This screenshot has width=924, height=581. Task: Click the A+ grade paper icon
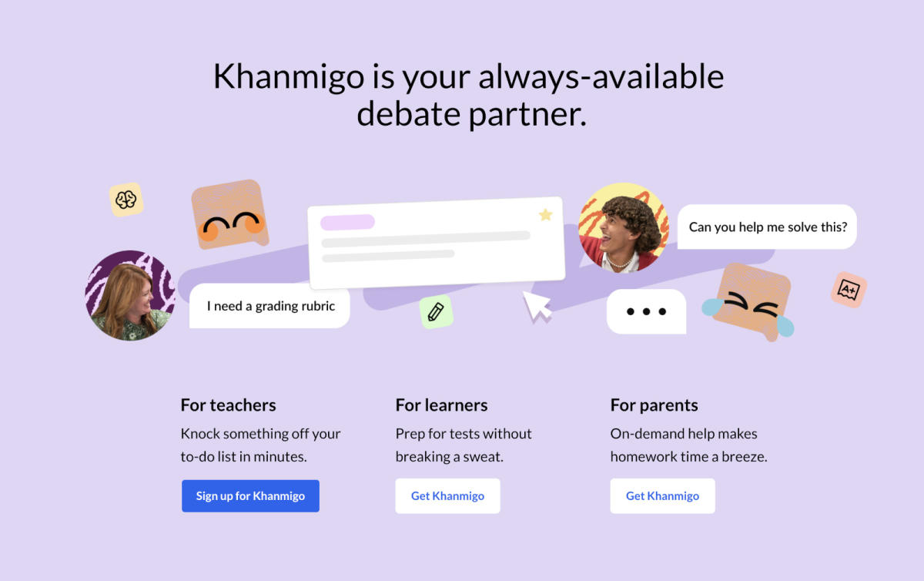(849, 290)
